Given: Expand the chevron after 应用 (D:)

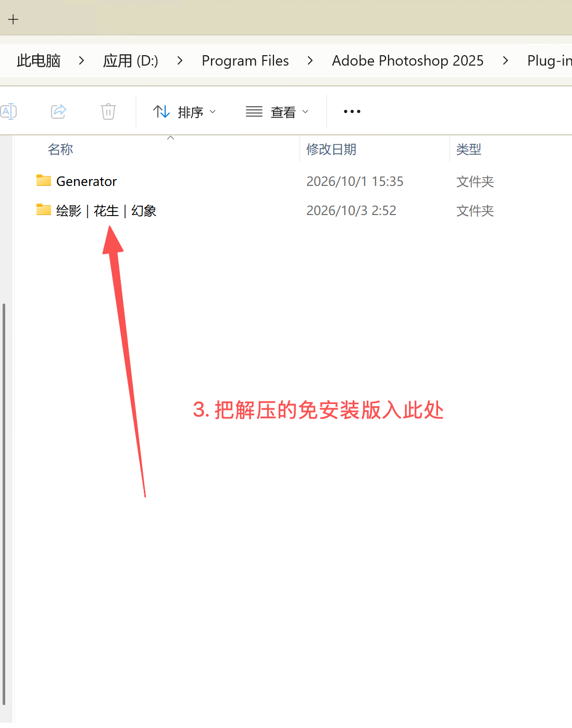Looking at the screenshot, I should [180, 61].
